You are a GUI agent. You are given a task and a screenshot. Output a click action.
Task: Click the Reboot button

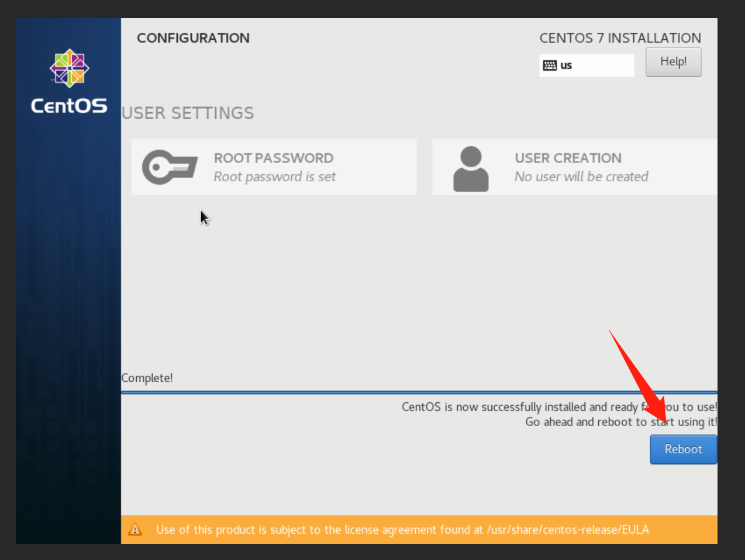[683, 450]
